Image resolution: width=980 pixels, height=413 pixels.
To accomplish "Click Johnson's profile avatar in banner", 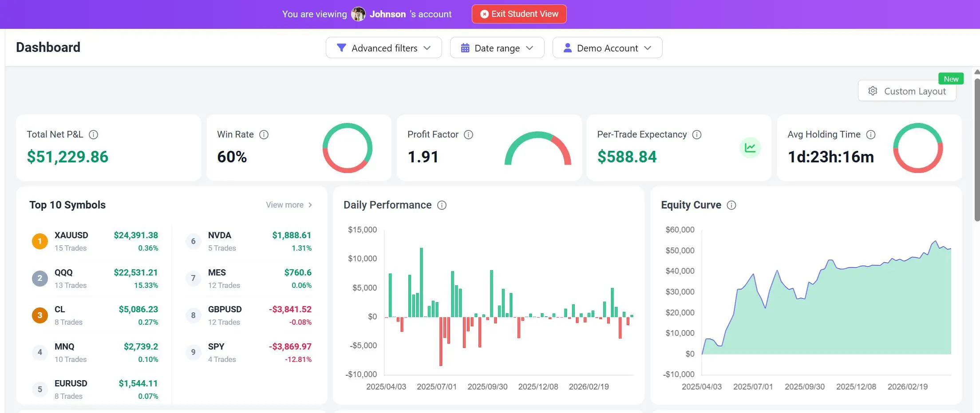I will coord(358,14).
